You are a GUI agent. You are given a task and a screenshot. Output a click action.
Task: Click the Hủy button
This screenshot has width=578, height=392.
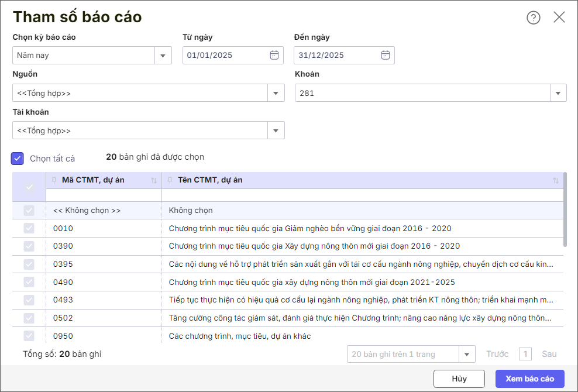pyautogui.click(x=459, y=379)
